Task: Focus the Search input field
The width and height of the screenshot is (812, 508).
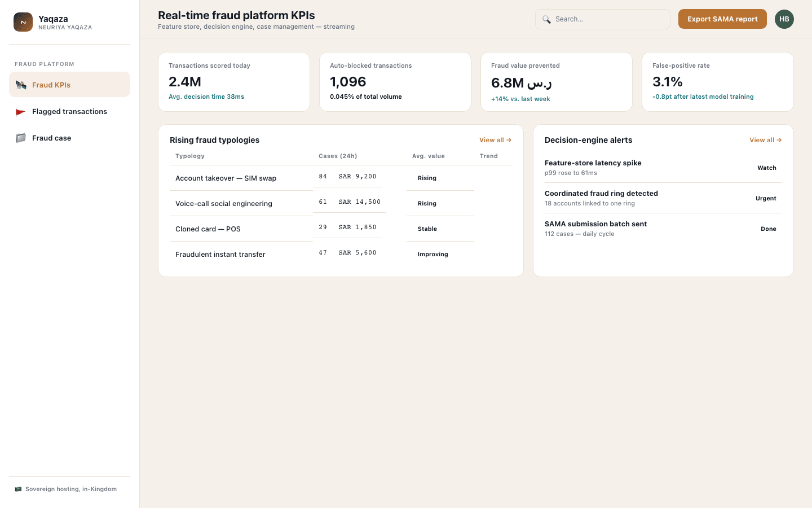Action: 603,19
